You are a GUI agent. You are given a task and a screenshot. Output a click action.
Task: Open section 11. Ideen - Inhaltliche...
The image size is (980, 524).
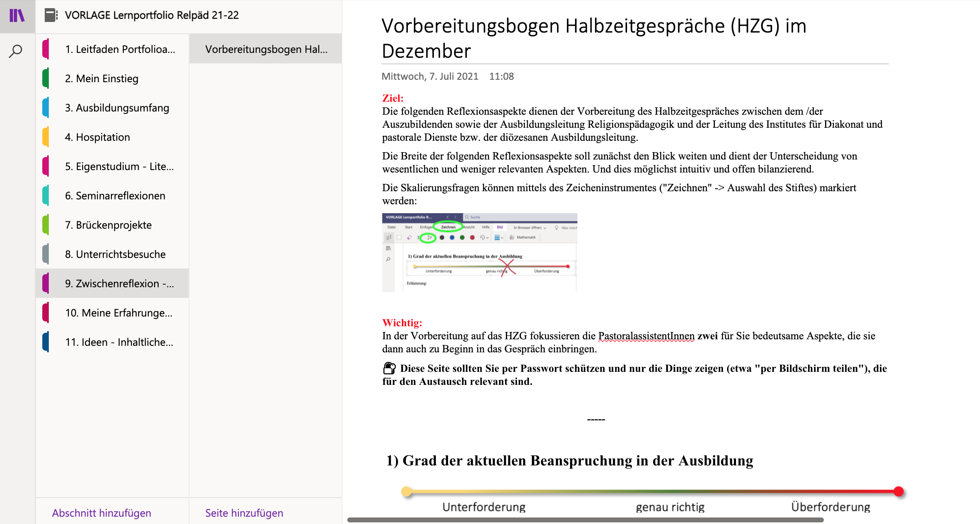coord(119,342)
